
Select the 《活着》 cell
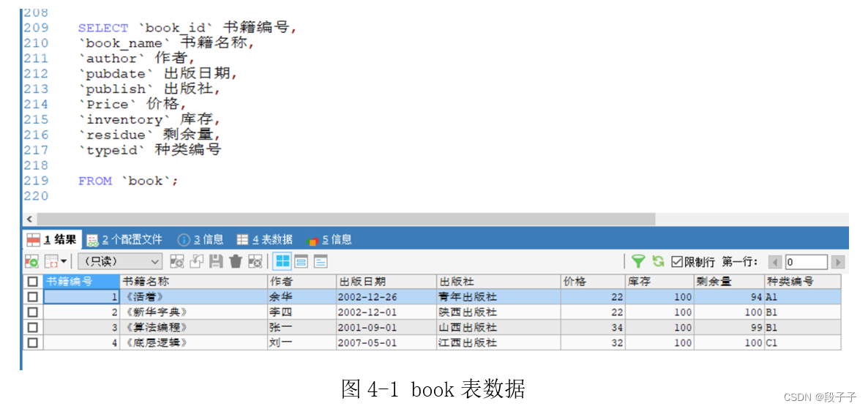click(194, 297)
